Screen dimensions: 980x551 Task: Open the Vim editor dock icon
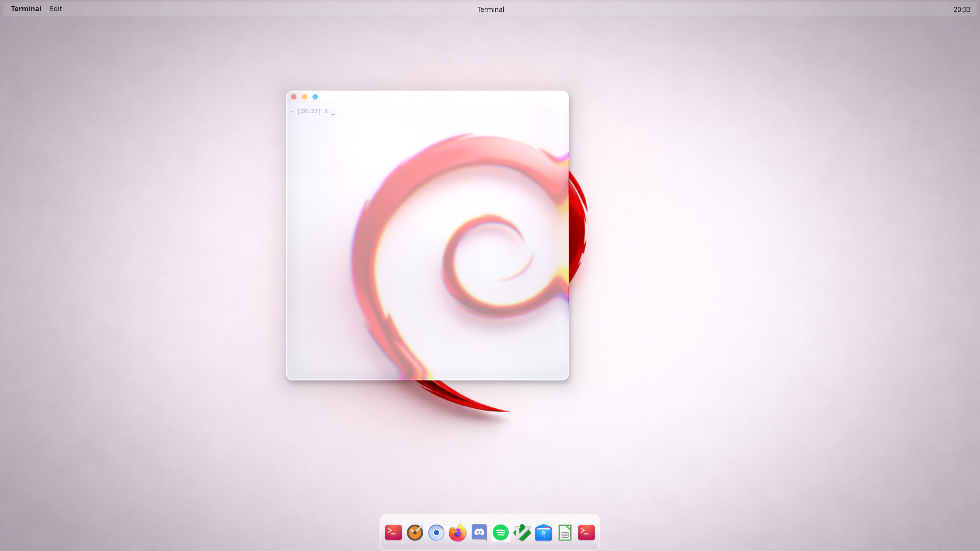[522, 533]
